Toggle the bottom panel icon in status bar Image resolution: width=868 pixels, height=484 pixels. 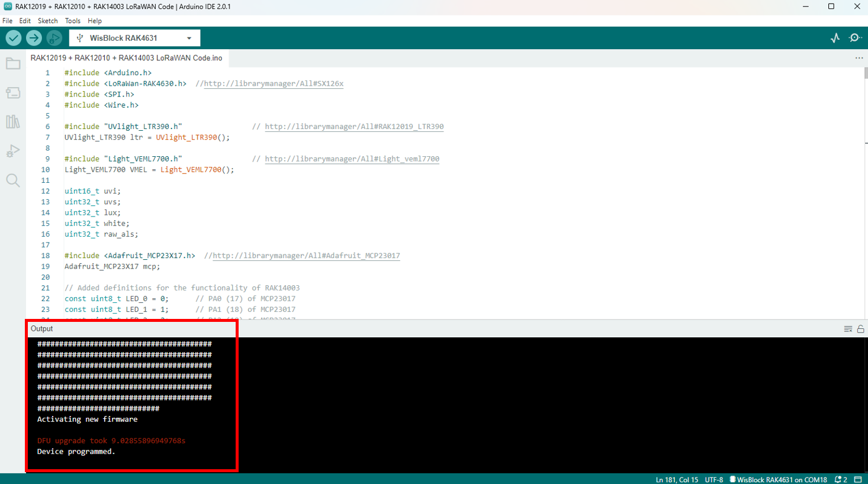coord(858,480)
